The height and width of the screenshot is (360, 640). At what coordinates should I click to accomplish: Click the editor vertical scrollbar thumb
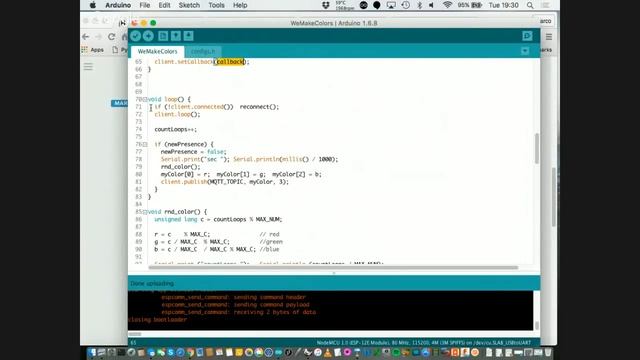tap(536, 149)
